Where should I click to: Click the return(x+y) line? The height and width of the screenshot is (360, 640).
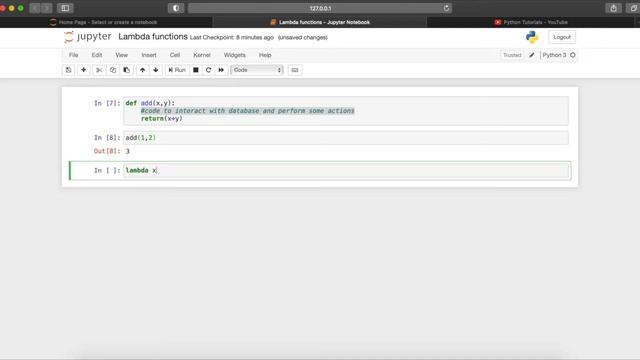tap(162, 119)
